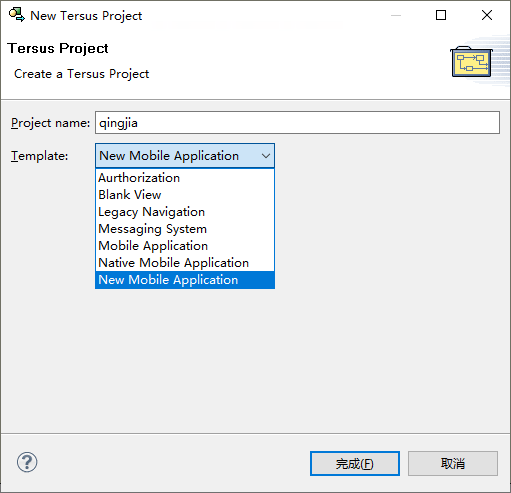
Task: Pick Legacy Navigation from the list
Action: point(185,212)
